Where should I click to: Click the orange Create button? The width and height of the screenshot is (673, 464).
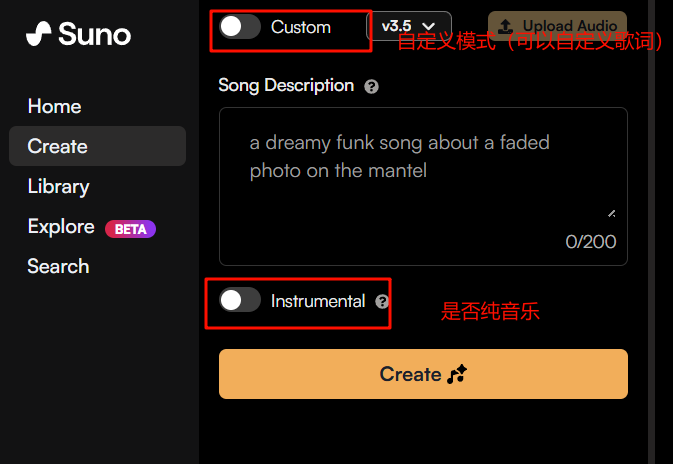(x=423, y=374)
